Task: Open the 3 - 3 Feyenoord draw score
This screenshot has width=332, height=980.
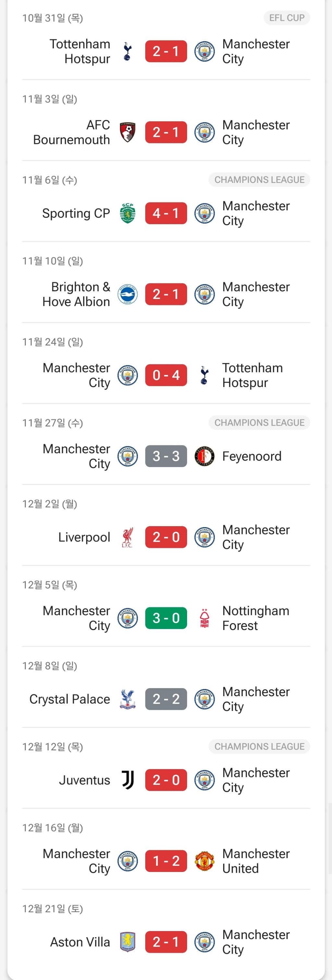Action: (166, 456)
